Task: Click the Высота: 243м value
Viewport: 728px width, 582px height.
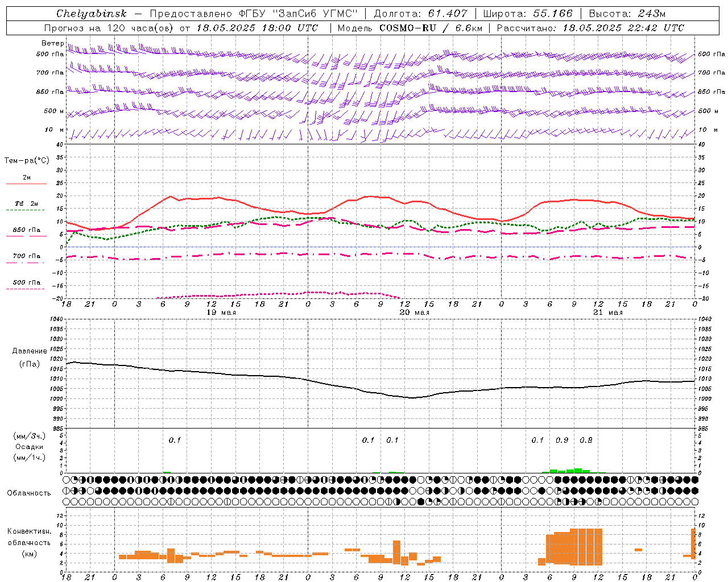Action: 627,14
